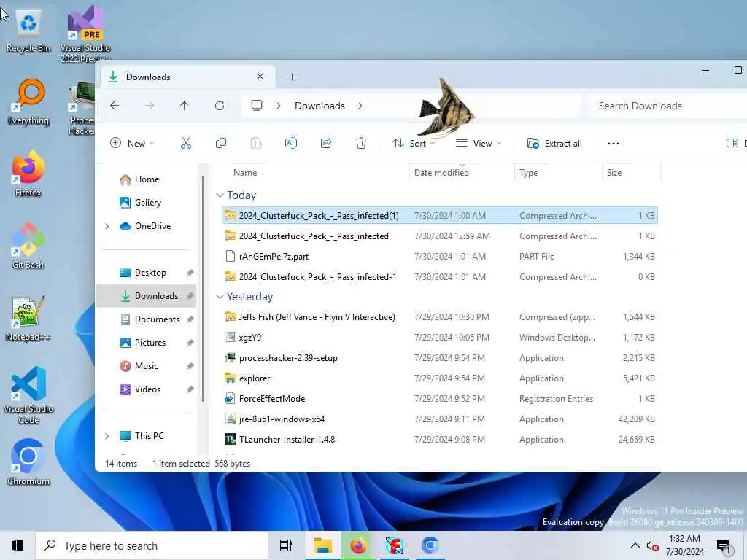Switch to Firefox in taskbar

[x=359, y=545]
